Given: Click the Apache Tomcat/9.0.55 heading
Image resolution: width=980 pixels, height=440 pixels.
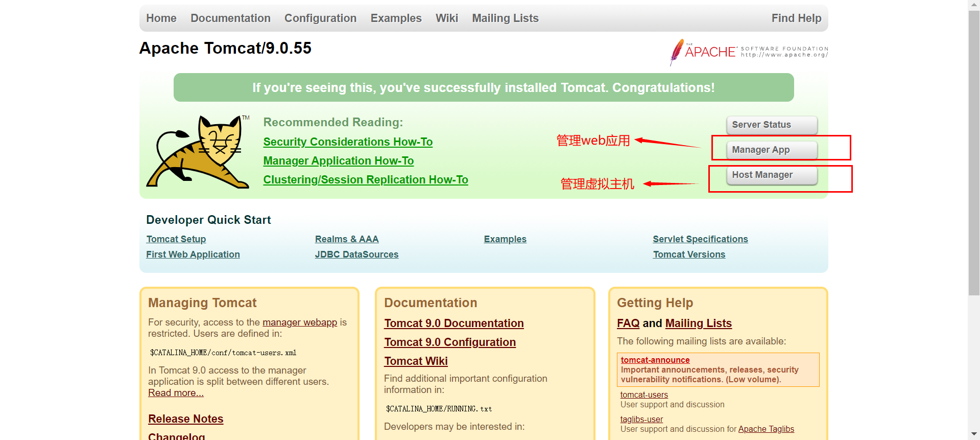Looking at the screenshot, I should pyautogui.click(x=225, y=49).
